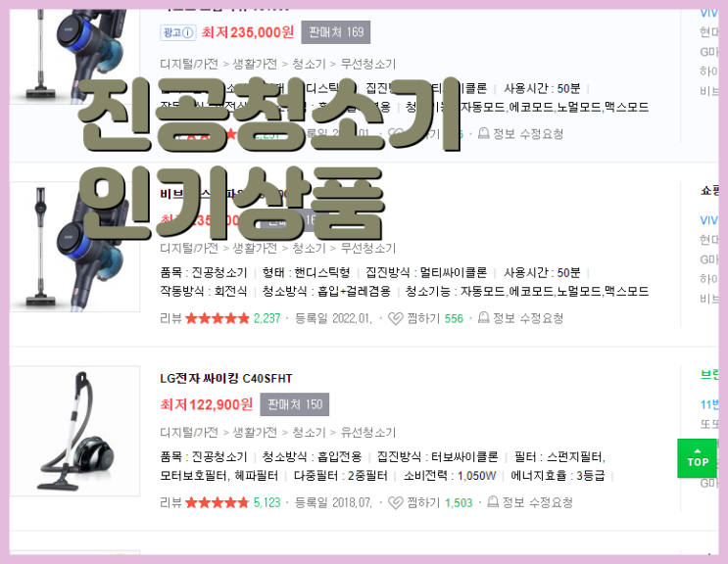Open the 판매처 169 sellers button
Image resolution: width=728 pixels, height=564 pixels.
336,32
